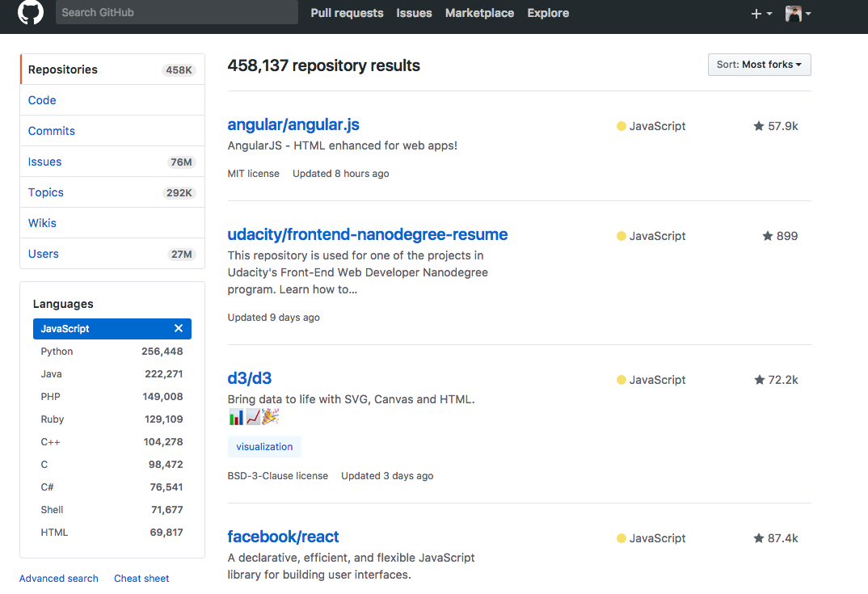Filter results by HTML language

(112, 533)
